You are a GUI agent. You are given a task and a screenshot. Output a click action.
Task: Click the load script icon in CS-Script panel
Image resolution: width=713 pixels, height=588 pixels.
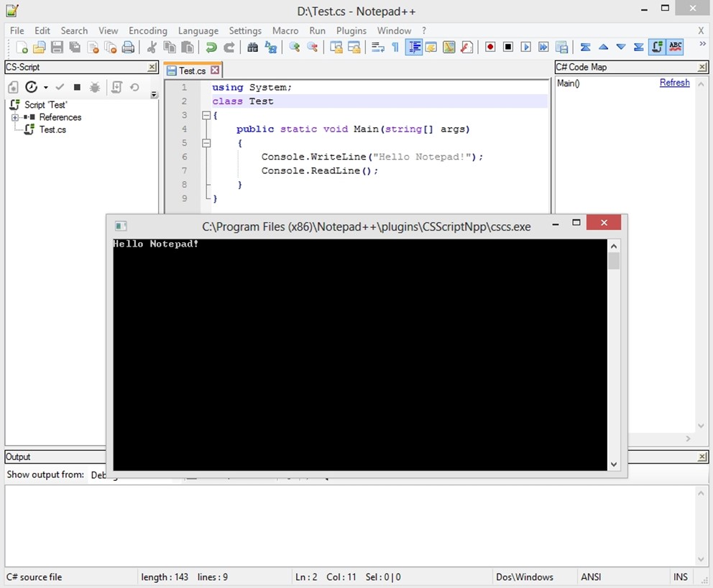116,87
